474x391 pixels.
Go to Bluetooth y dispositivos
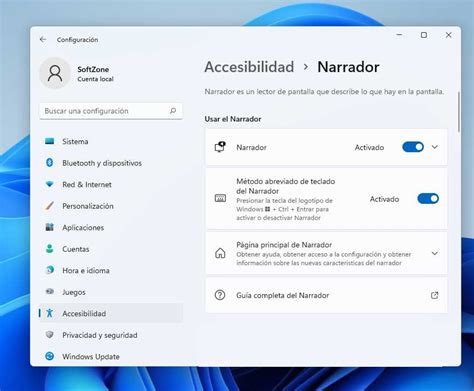tap(111, 163)
